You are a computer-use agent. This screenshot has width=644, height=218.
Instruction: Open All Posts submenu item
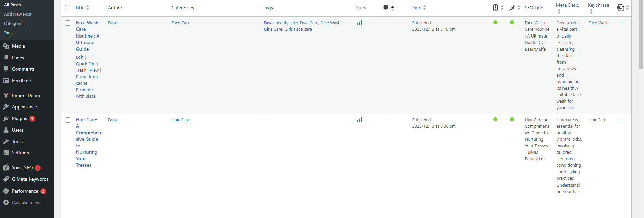(12, 5)
